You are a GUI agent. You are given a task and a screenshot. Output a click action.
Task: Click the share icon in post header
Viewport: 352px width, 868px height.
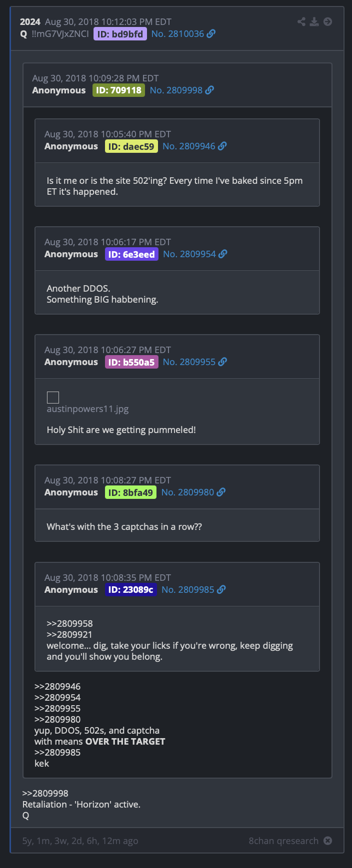(301, 21)
